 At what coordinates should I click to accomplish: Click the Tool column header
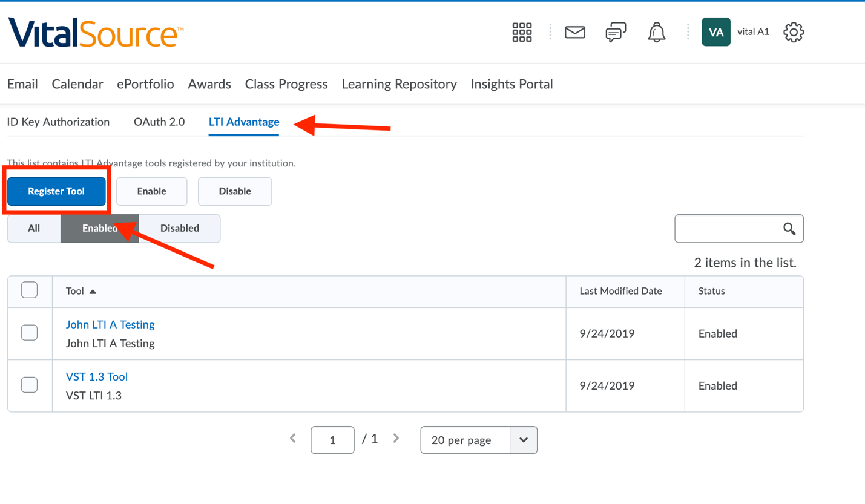(75, 291)
